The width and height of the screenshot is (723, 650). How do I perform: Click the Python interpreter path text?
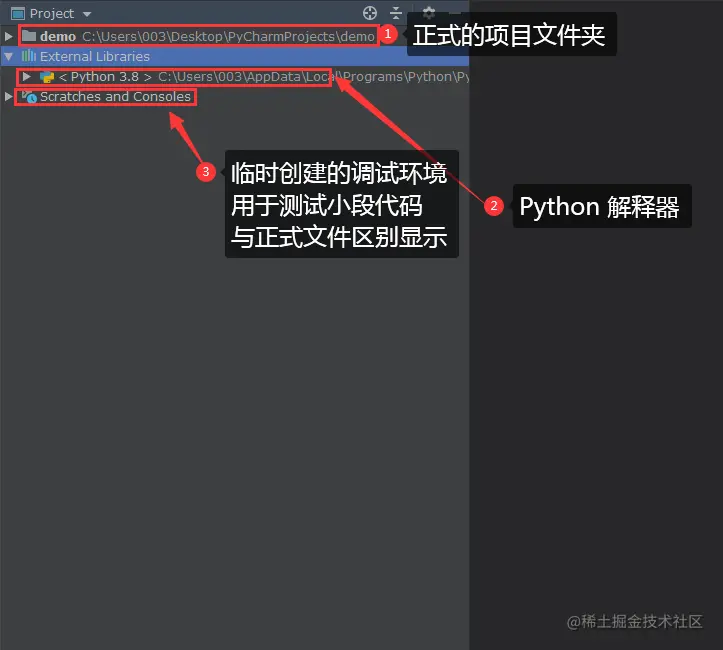[x=314, y=77]
